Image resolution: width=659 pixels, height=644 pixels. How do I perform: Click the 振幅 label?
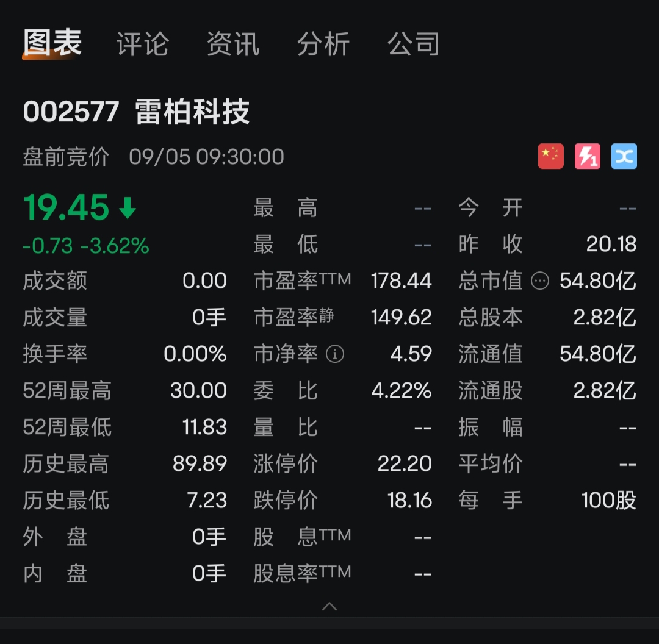point(491,427)
